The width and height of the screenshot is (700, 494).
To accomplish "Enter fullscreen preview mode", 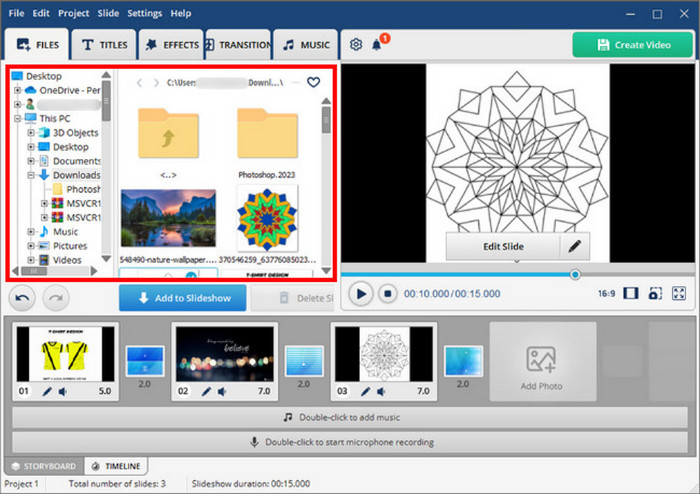I will [680, 294].
